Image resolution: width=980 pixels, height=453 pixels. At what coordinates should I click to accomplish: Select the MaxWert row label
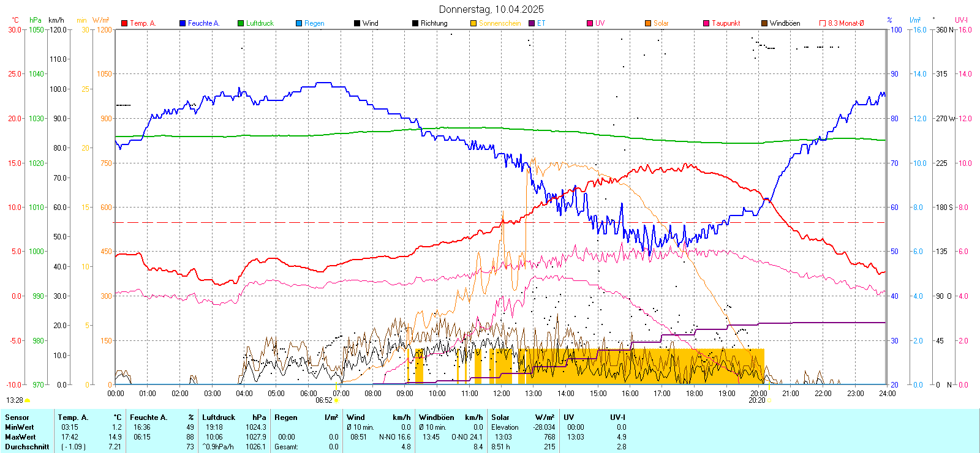[x=20, y=437]
